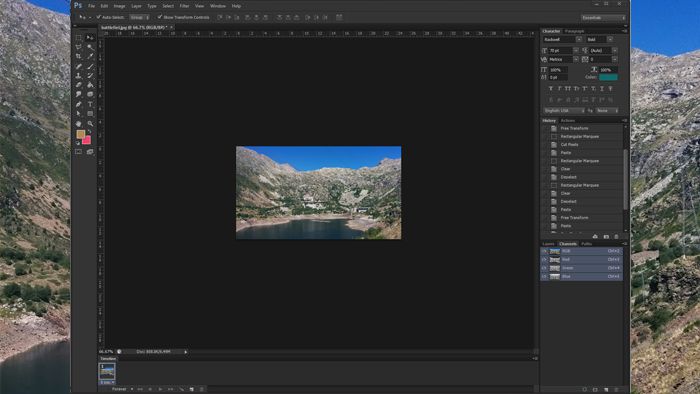Open the Image menu

click(x=119, y=6)
